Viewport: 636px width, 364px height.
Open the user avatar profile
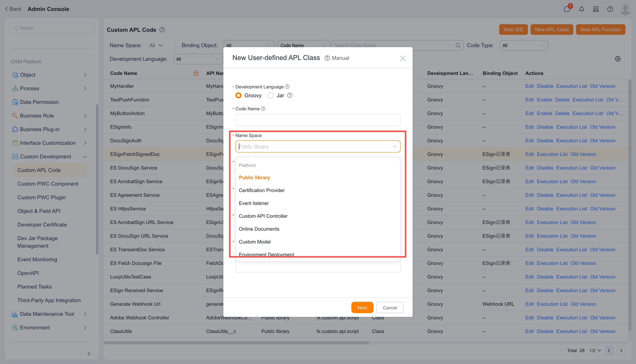coord(625,9)
